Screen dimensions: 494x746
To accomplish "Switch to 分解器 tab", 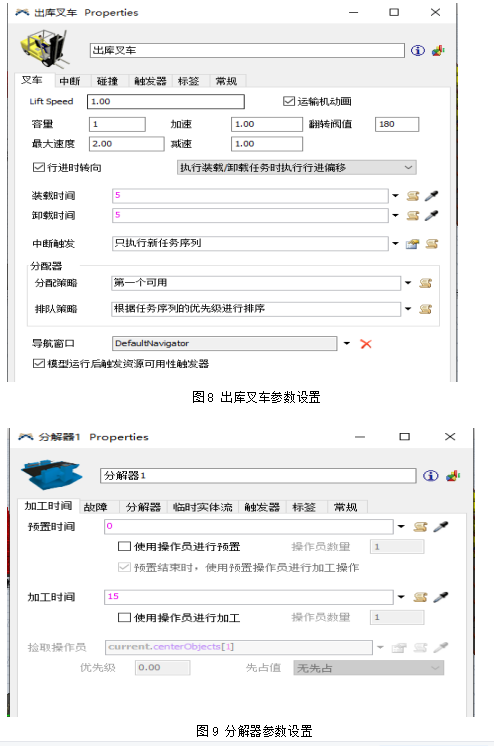I will [x=143, y=507].
